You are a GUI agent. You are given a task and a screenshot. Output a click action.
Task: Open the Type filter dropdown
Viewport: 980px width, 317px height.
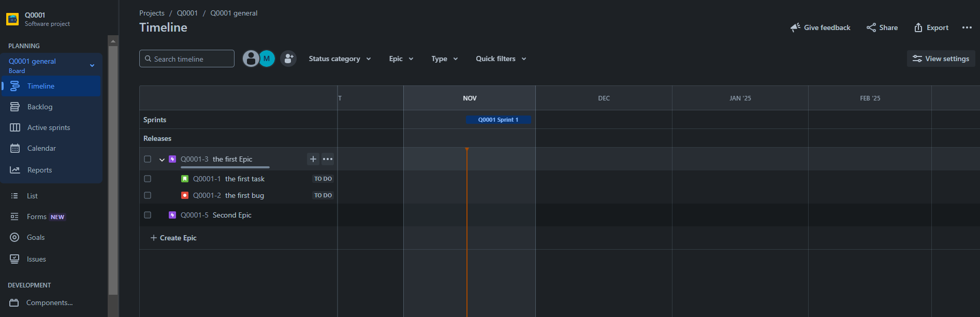tap(445, 59)
